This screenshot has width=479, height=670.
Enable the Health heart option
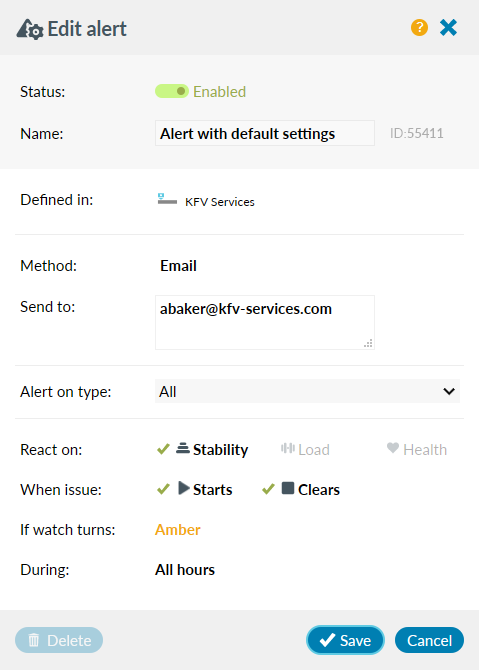tap(417, 450)
